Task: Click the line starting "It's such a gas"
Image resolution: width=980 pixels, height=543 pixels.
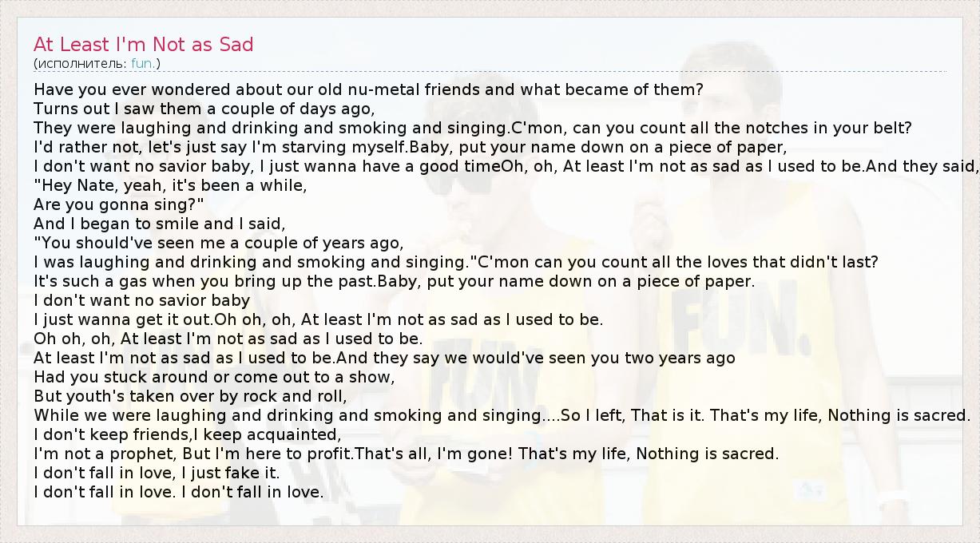Action: (x=394, y=281)
